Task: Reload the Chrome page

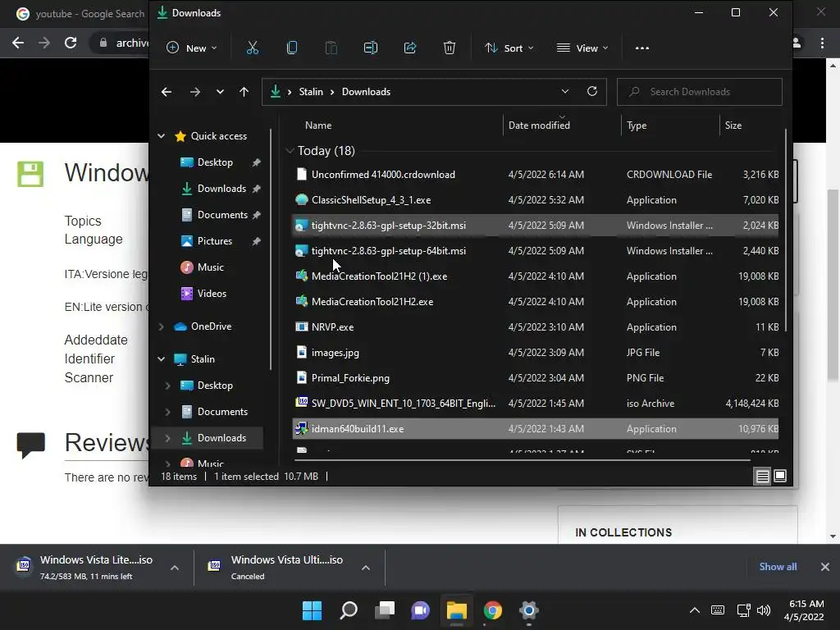Action: pyautogui.click(x=71, y=43)
